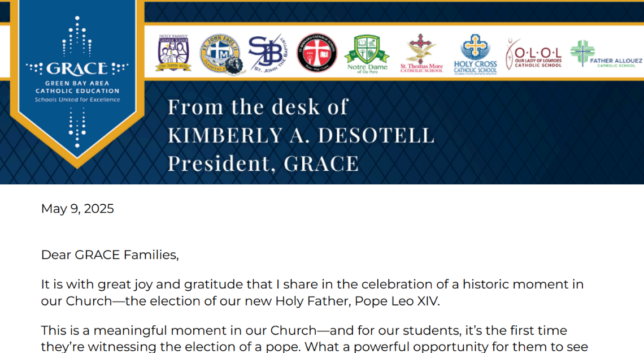
Task: Click the "Dear GRACE Families" greeting
Action: click(x=110, y=255)
